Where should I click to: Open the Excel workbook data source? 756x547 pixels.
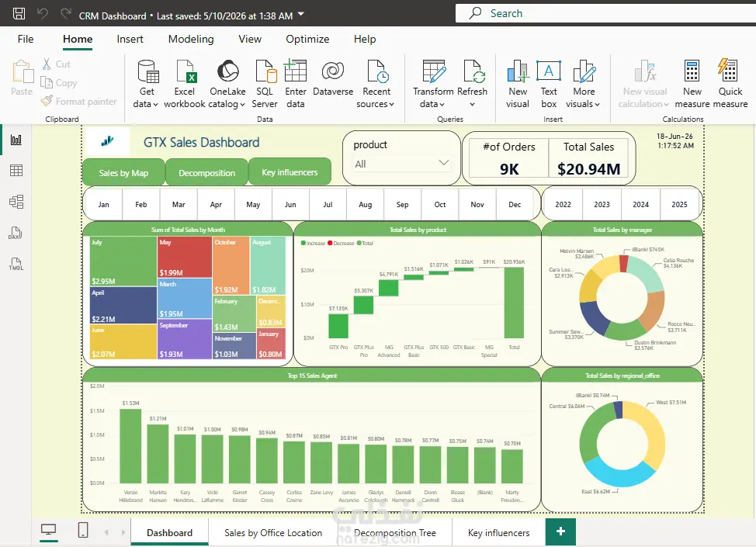(184, 84)
